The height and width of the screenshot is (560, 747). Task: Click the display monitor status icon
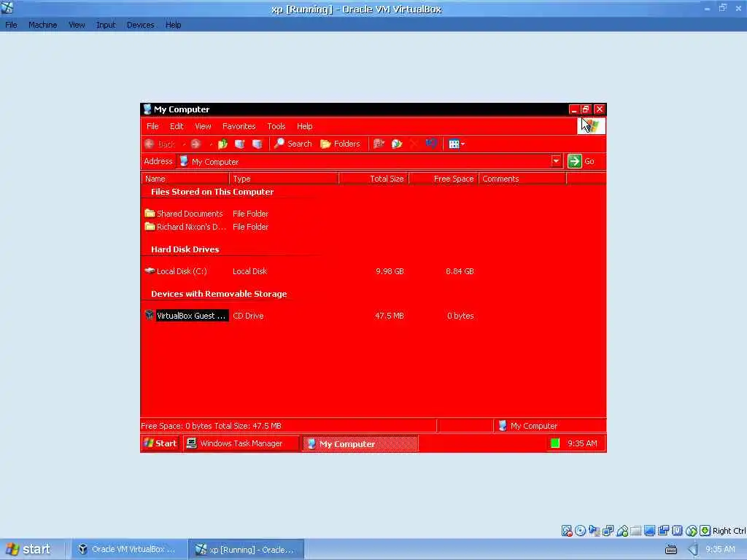click(650, 531)
